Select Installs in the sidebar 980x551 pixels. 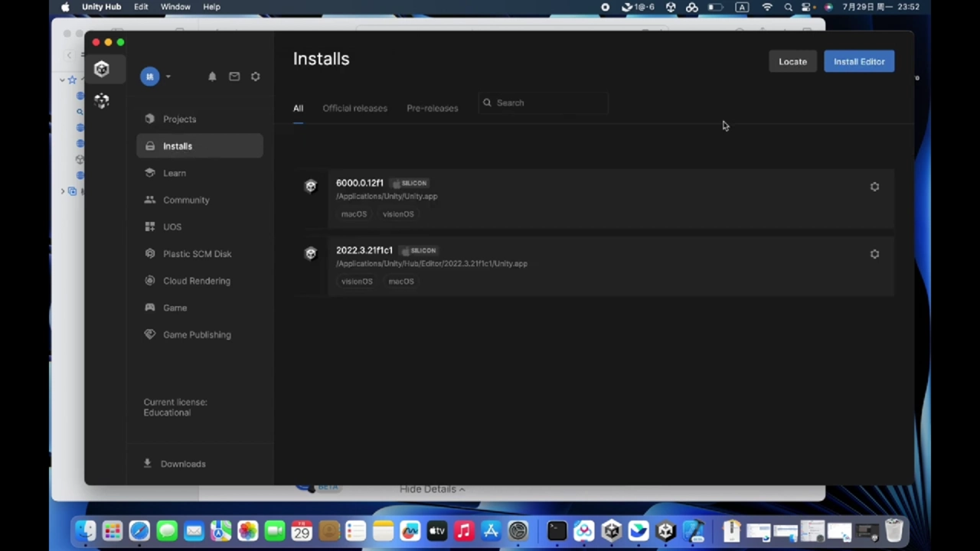[x=200, y=146]
